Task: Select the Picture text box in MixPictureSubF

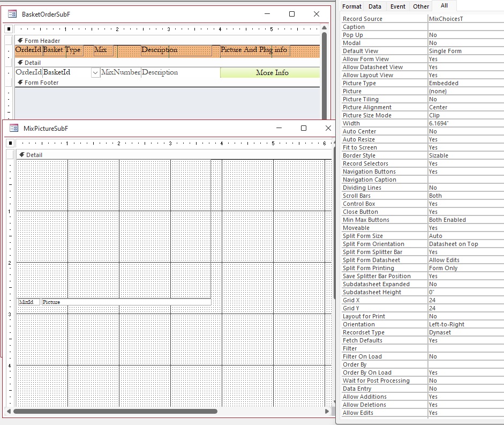Action: (x=126, y=302)
